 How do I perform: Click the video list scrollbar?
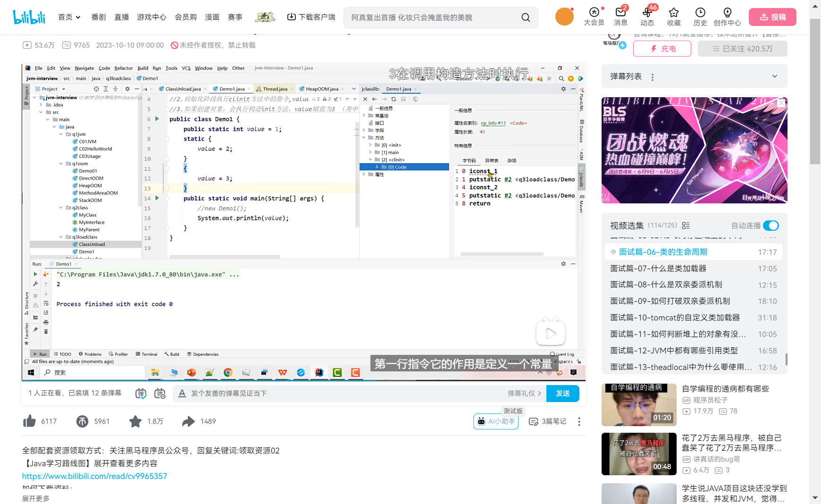786,360
